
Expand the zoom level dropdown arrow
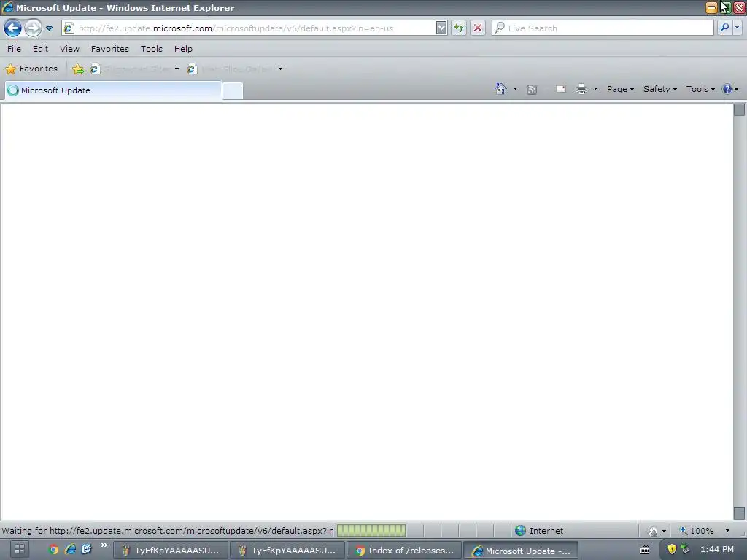727,531
